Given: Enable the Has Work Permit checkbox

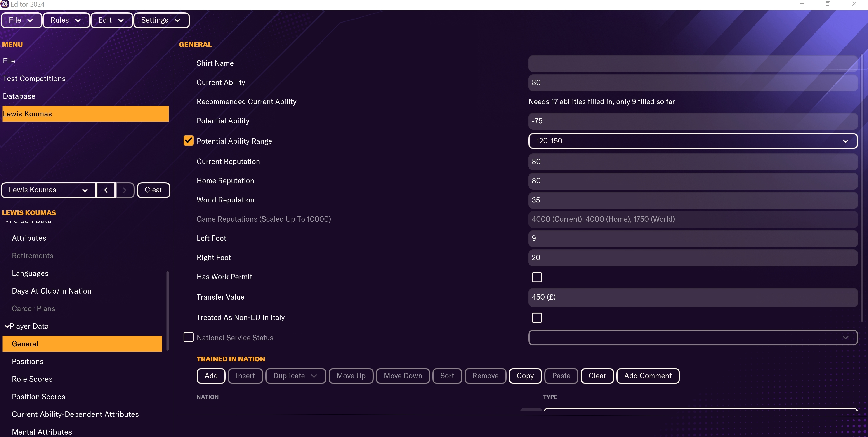Looking at the screenshot, I should [x=537, y=277].
